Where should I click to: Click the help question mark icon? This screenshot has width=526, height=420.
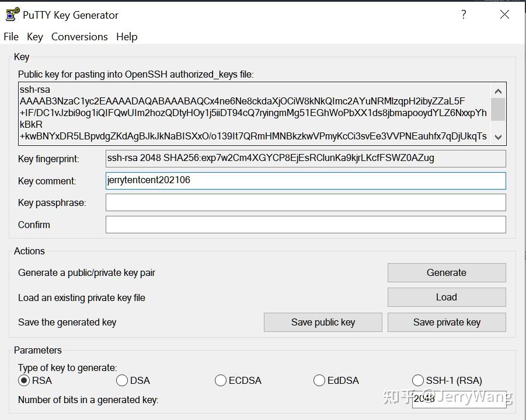point(464,14)
